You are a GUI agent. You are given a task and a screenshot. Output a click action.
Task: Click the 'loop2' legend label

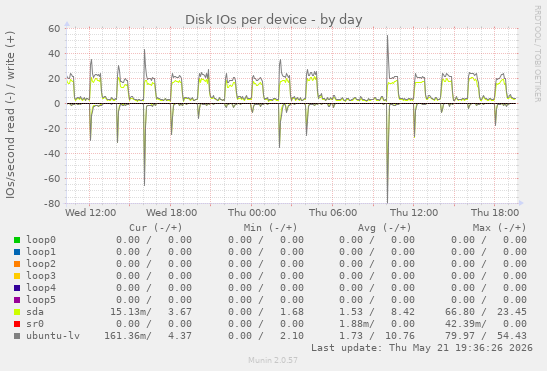(41, 264)
